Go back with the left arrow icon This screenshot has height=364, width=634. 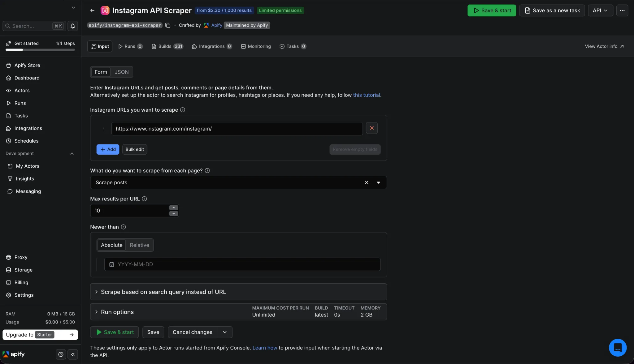(x=92, y=11)
